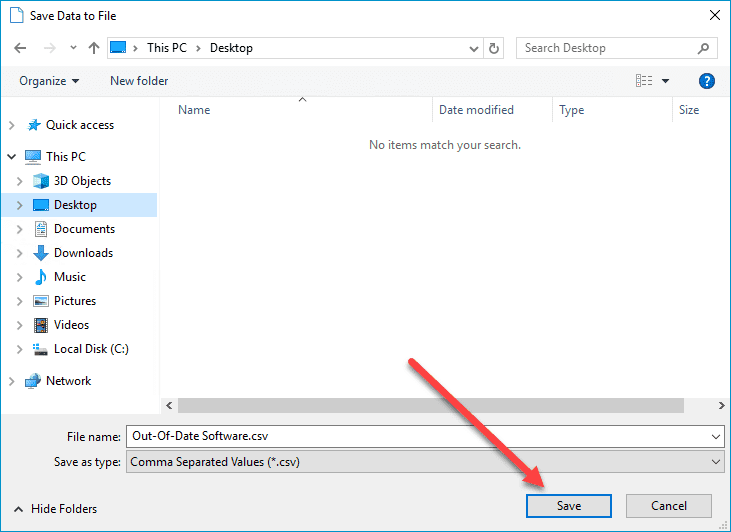
Task: Click the Cancel button
Action: [x=669, y=506]
